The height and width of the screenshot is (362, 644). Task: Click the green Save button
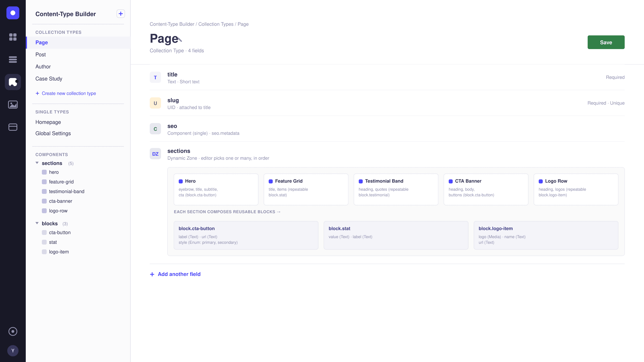[x=606, y=42]
